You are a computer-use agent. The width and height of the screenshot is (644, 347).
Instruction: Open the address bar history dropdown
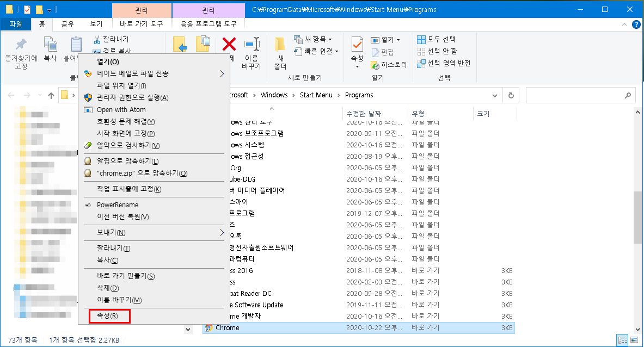494,95
